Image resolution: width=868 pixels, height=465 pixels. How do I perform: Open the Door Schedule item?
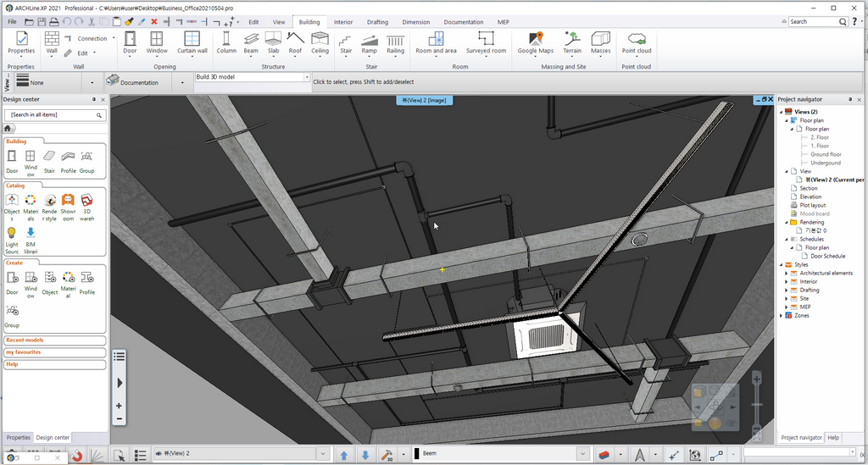click(x=827, y=256)
